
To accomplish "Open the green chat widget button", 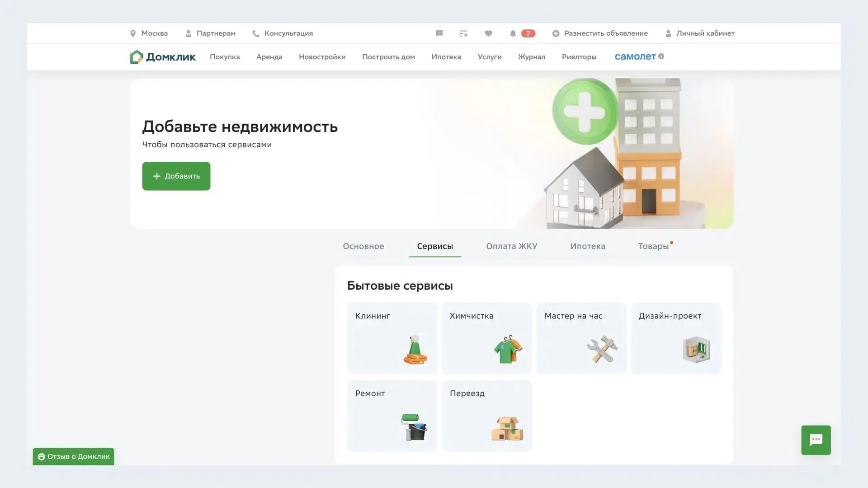I will pyautogui.click(x=816, y=440).
